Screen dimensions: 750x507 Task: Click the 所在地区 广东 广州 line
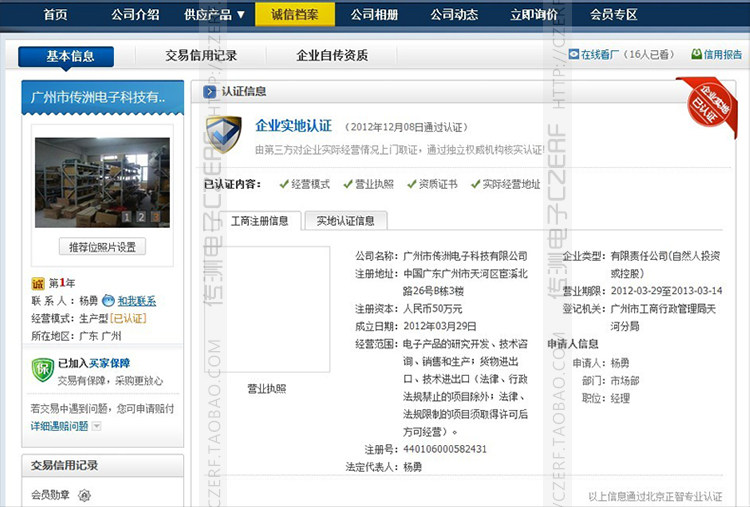(77, 336)
